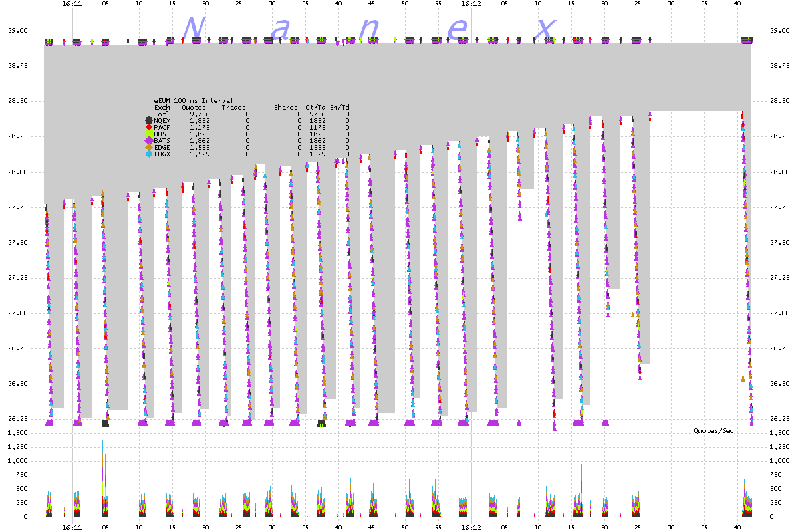The height and width of the screenshot is (532, 798).
Task: Click the "Qt/Td" column header
Action: 315,107
